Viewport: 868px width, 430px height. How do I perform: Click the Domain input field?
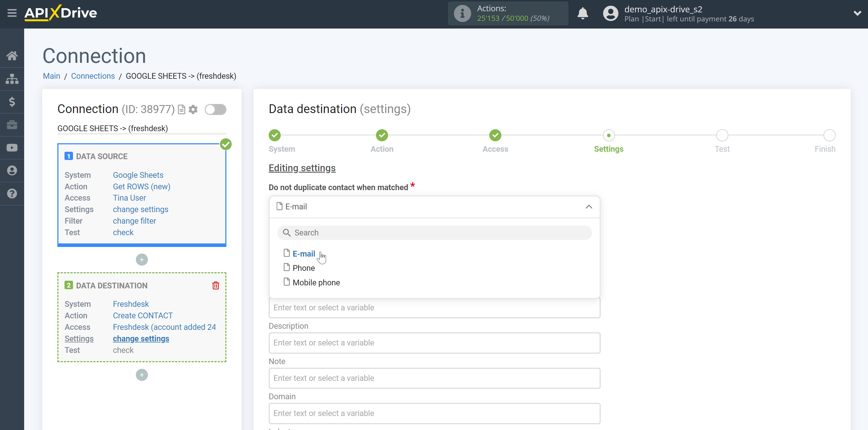pyautogui.click(x=434, y=413)
